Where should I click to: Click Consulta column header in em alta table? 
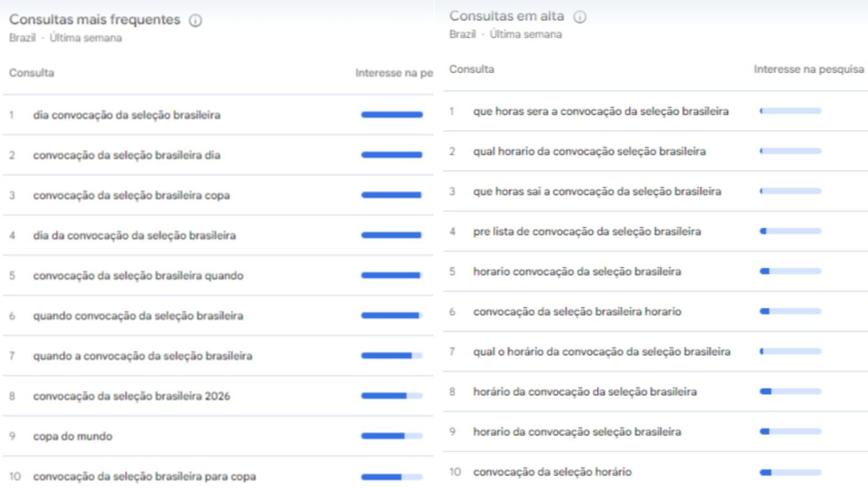click(471, 69)
